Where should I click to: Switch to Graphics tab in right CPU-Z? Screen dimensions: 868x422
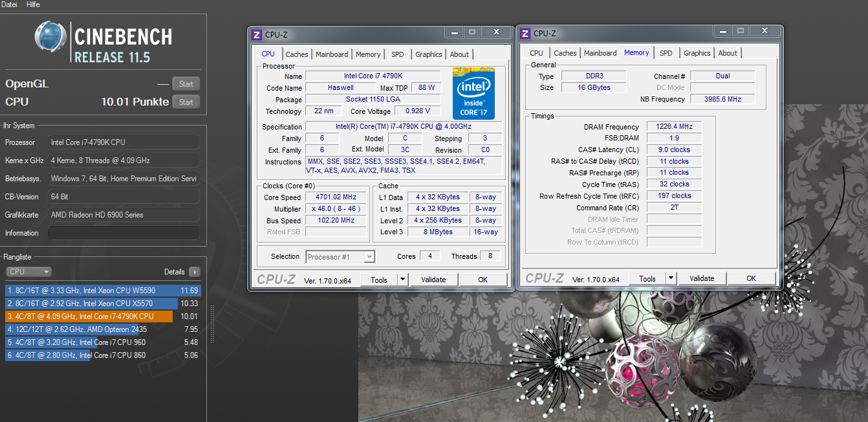[x=697, y=53]
